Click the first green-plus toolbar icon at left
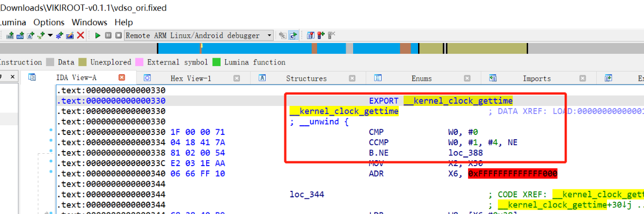This screenshot has height=214, width=644. [10, 35]
